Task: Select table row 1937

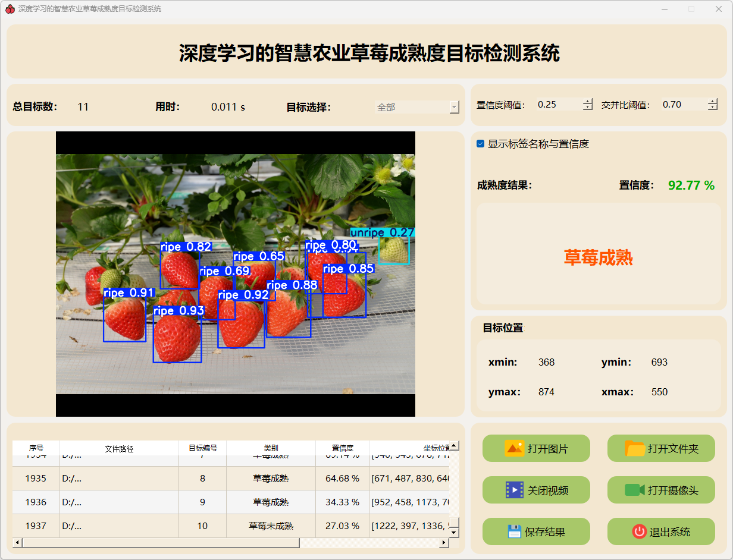Action: tap(231, 526)
